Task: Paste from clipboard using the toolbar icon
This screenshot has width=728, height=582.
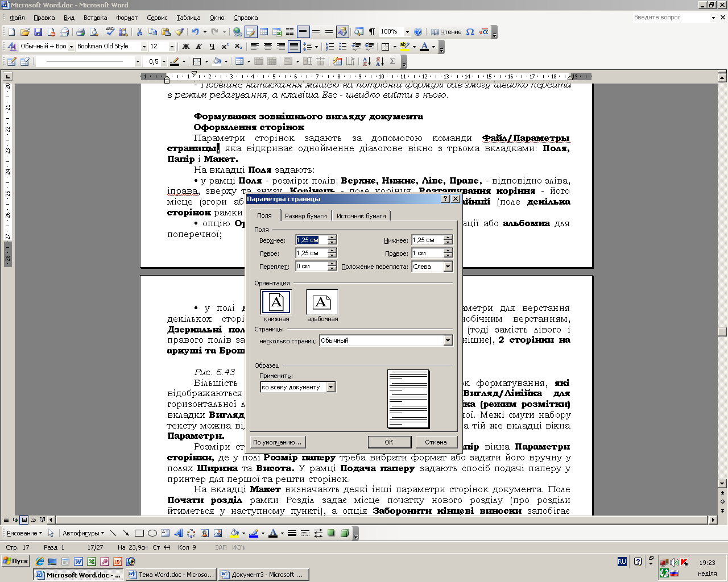Action: (x=166, y=32)
